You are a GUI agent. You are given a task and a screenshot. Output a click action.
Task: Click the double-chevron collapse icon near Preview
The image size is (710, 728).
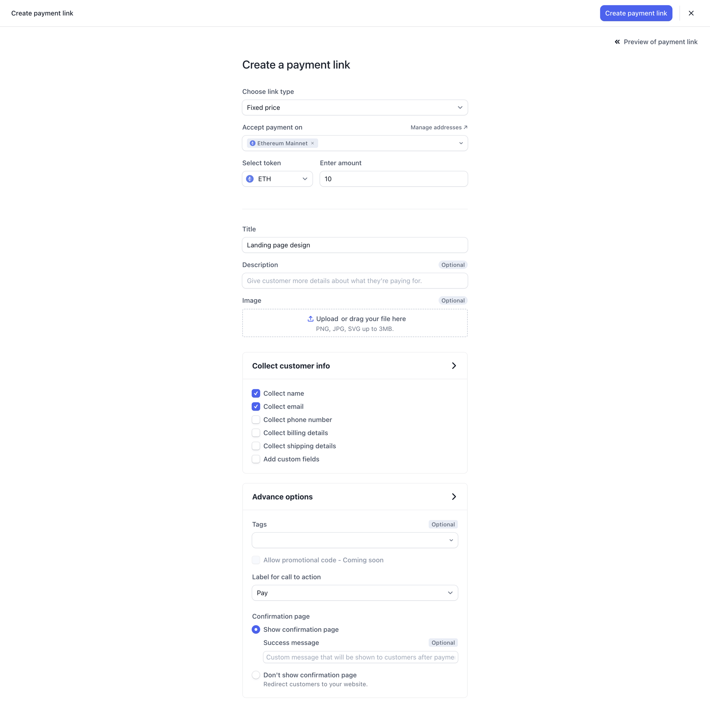[x=617, y=42]
